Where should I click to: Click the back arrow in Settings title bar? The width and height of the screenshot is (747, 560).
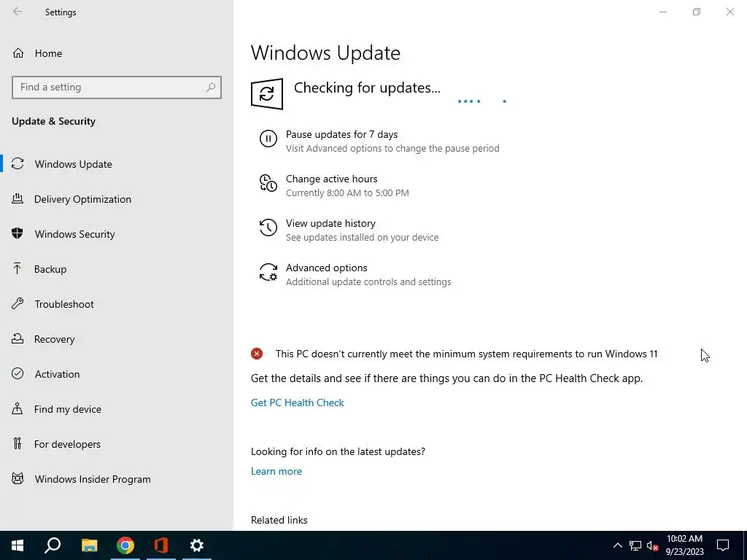coord(18,12)
